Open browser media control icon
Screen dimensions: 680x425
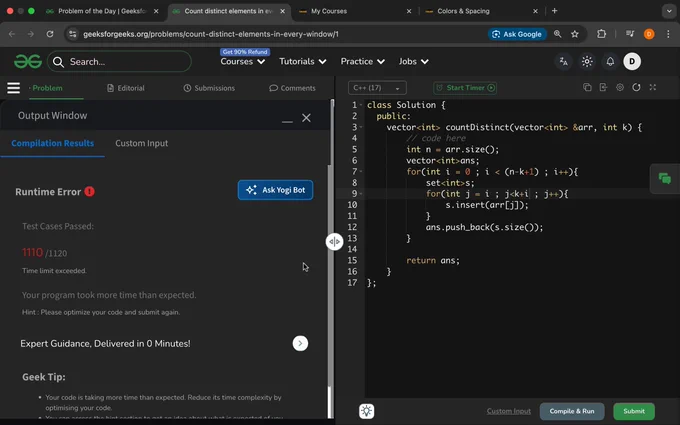click(630, 34)
